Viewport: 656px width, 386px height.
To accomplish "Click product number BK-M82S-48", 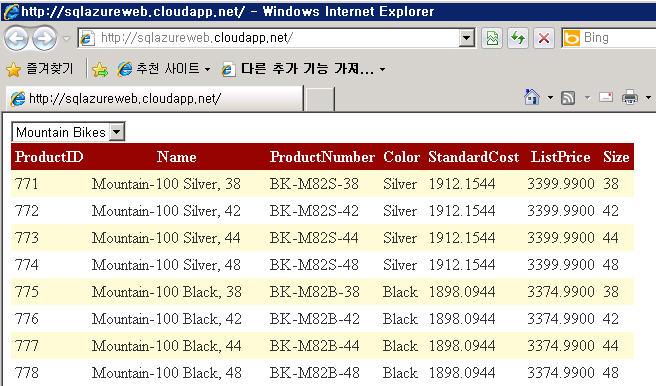I will 314,264.
